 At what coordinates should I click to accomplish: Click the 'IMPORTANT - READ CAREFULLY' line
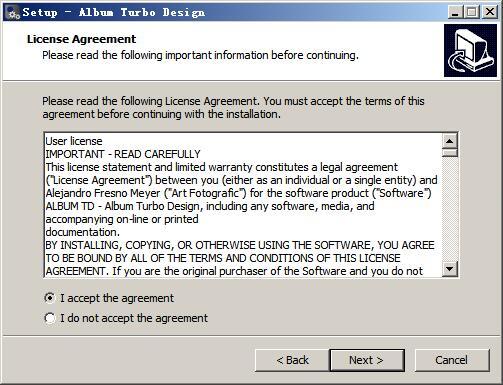click(123, 154)
